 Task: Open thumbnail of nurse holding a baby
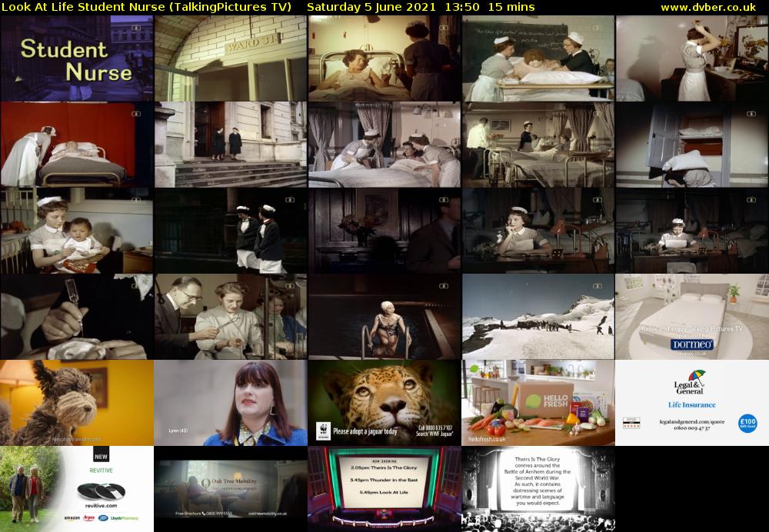(x=77, y=231)
